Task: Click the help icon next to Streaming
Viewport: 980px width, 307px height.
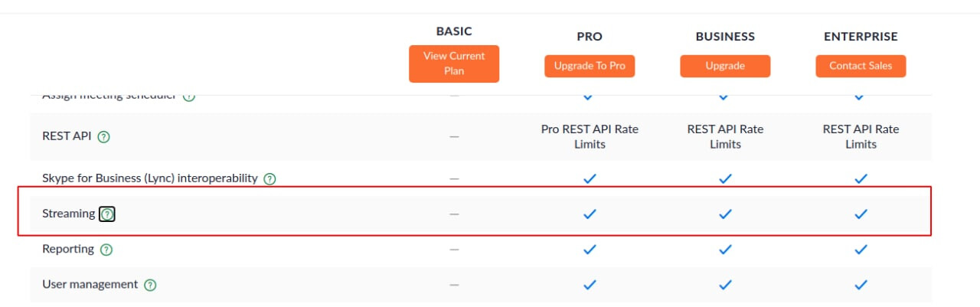Action: coord(107,214)
